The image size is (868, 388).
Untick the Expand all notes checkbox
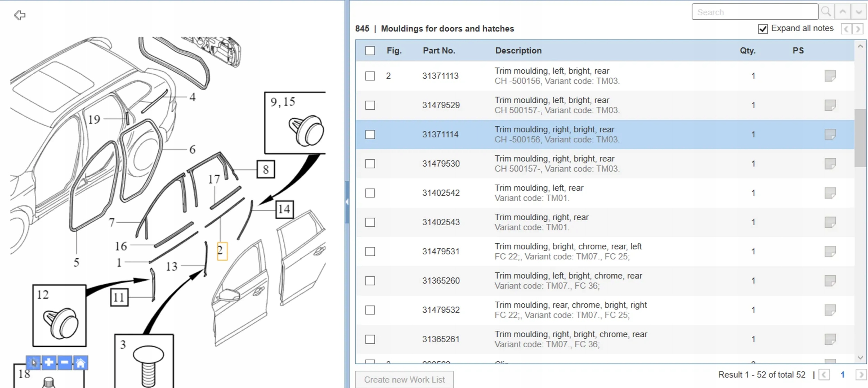(763, 29)
